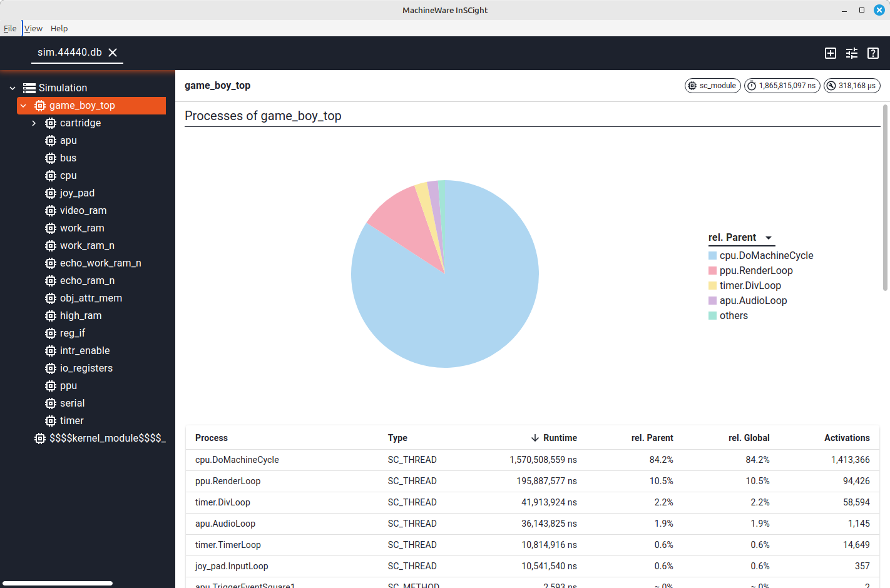Image resolution: width=890 pixels, height=588 pixels.
Task: Click the chip icon beside game_boy_top
Action: click(40, 106)
